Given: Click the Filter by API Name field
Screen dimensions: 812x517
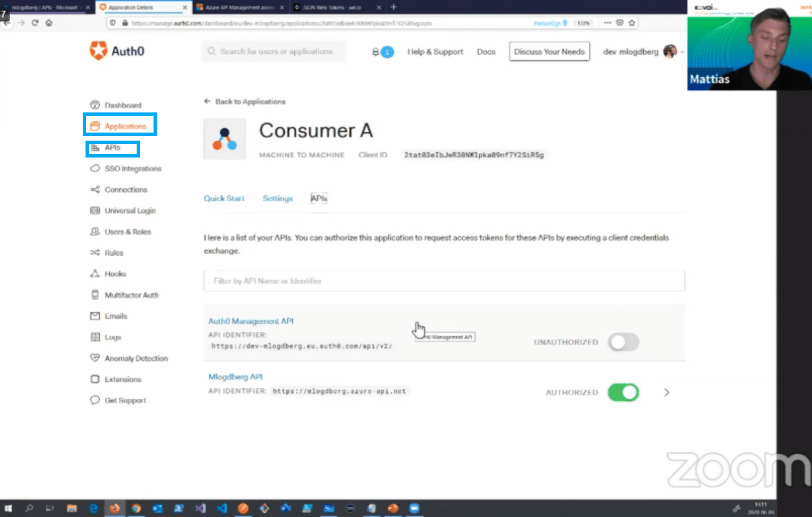Looking at the screenshot, I should 444,281.
